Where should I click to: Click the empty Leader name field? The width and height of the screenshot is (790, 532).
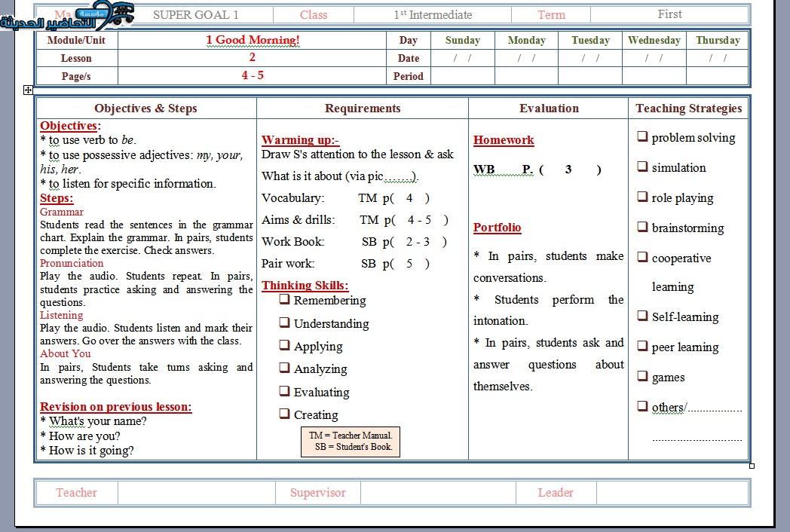coord(672,493)
